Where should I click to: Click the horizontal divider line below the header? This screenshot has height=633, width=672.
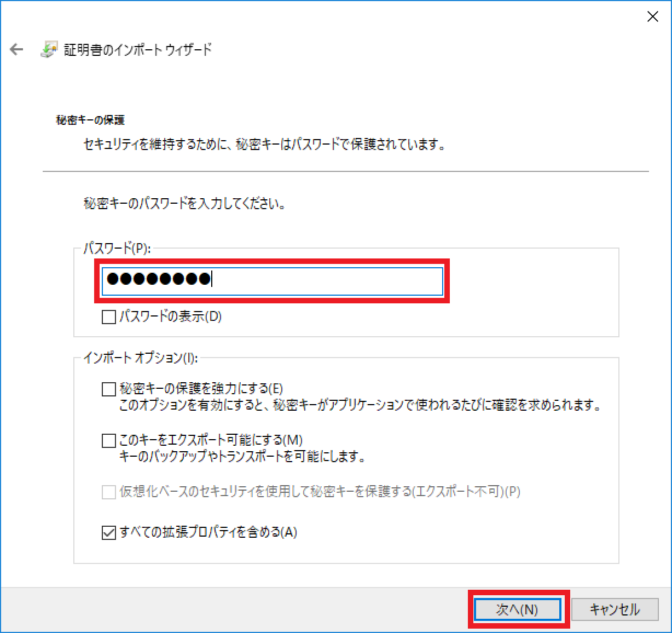pyautogui.click(x=346, y=171)
